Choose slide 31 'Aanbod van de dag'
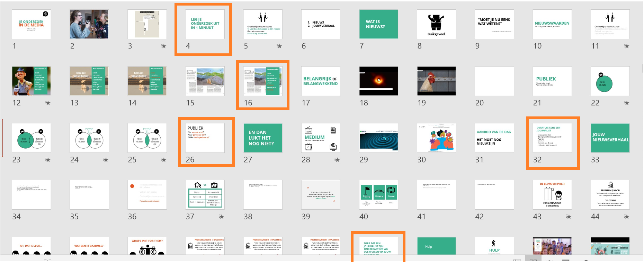 point(494,138)
